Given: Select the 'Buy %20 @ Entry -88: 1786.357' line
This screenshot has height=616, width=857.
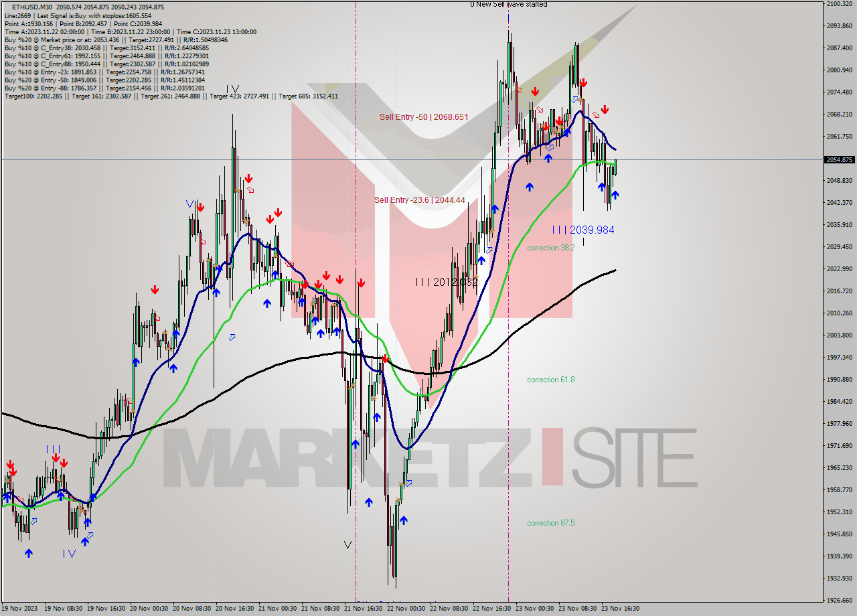Looking at the screenshot, I should [104, 88].
